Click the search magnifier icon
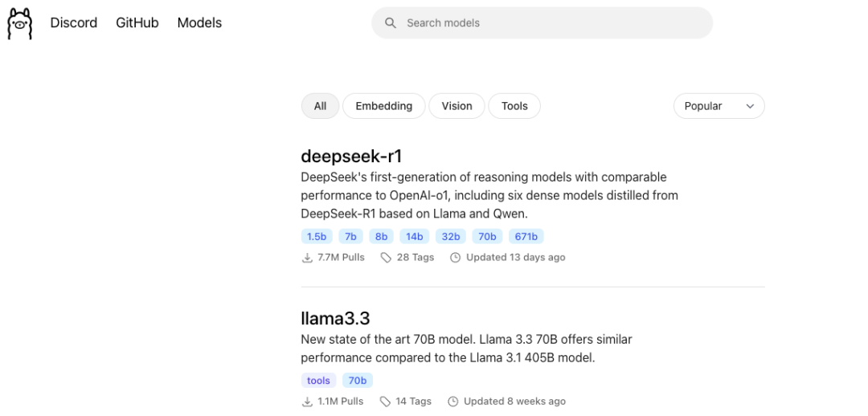The image size is (868, 416). pos(391,23)
